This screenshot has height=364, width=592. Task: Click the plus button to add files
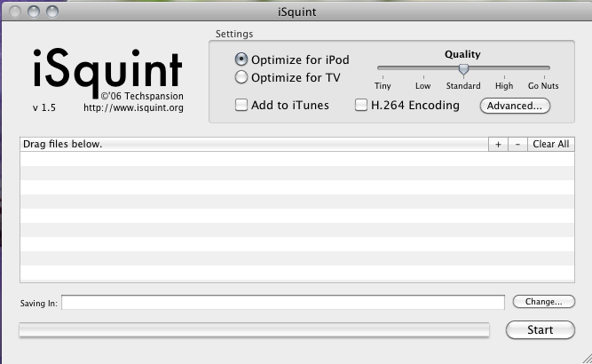point(499,144)
